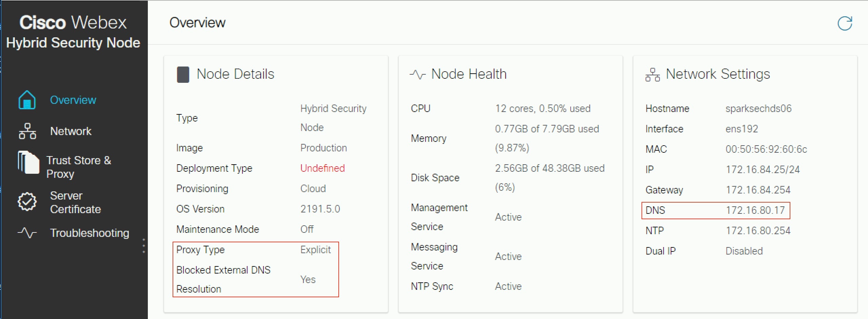The width and height of the screenshot is (868, 319).
Task: Click the 'Proxy Type' label
Action: click(x=200, y=250)
